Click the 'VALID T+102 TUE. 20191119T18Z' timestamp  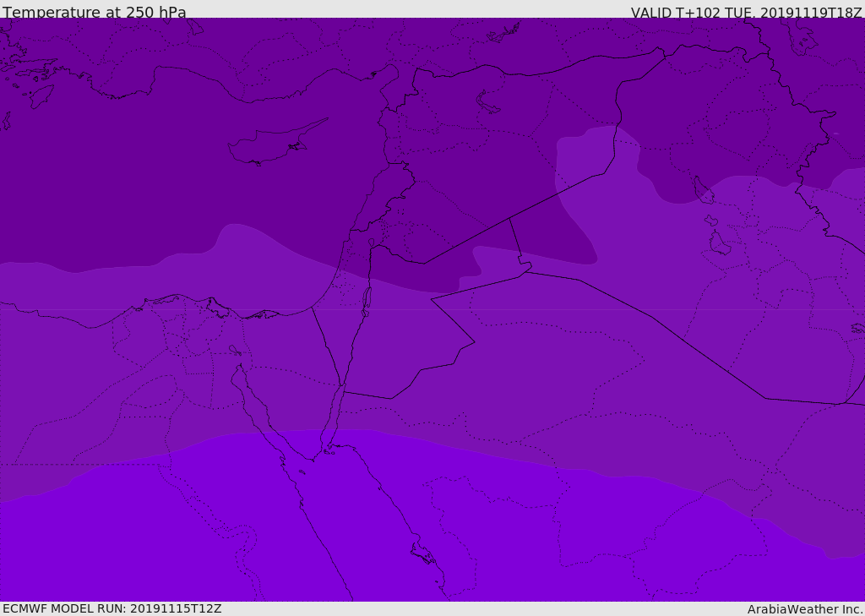point(747,13)
